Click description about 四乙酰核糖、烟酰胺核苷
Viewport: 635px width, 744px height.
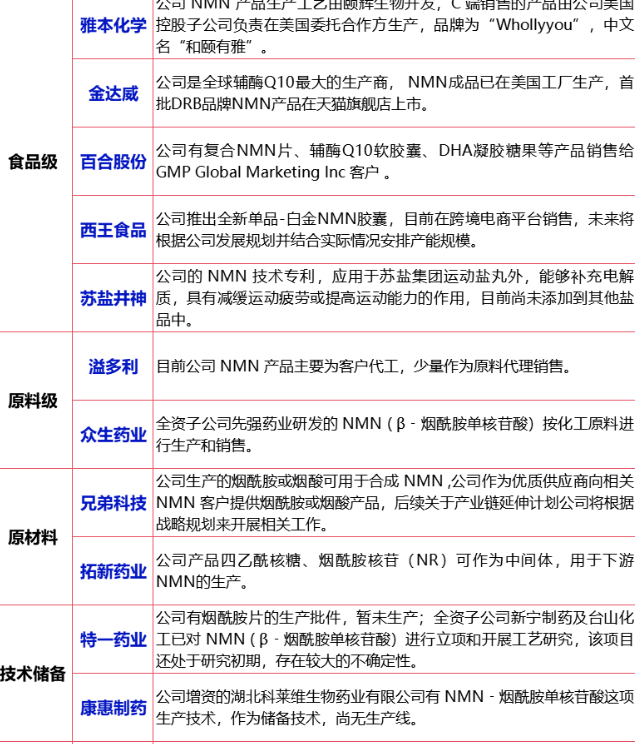(395, 571)
